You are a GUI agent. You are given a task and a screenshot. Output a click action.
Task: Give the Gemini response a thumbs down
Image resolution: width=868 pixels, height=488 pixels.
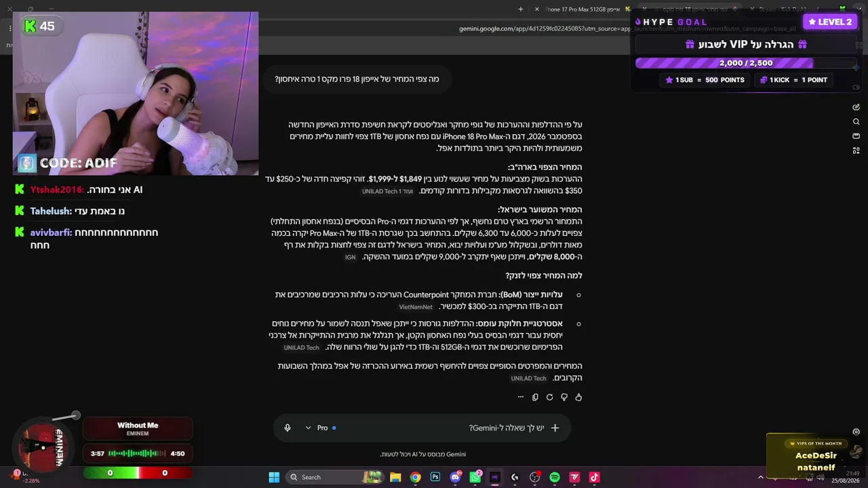click(x=564, y=397)
